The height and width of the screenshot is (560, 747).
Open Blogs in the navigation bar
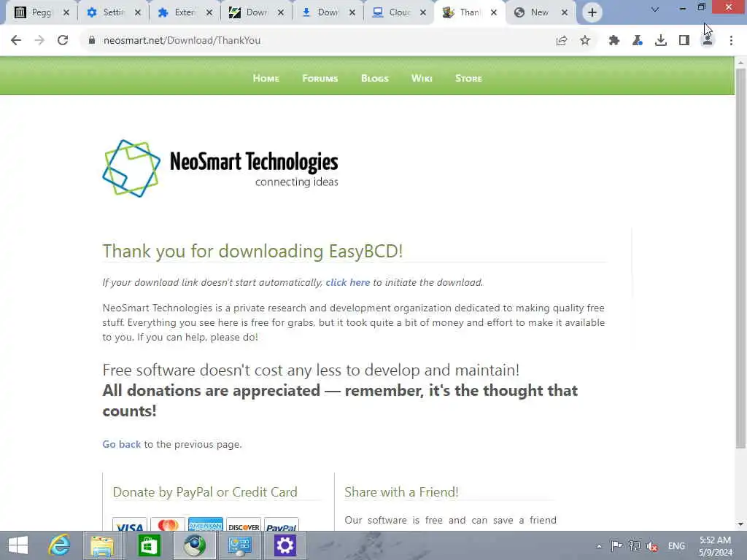(x=374, y=78)
